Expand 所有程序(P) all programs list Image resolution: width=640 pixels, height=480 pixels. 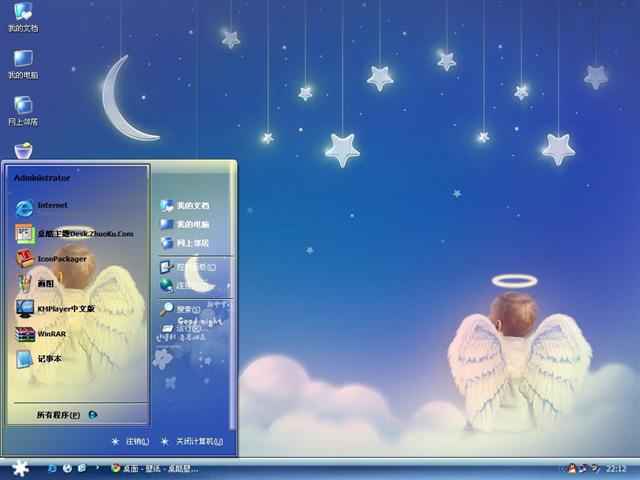pos(67,415)
